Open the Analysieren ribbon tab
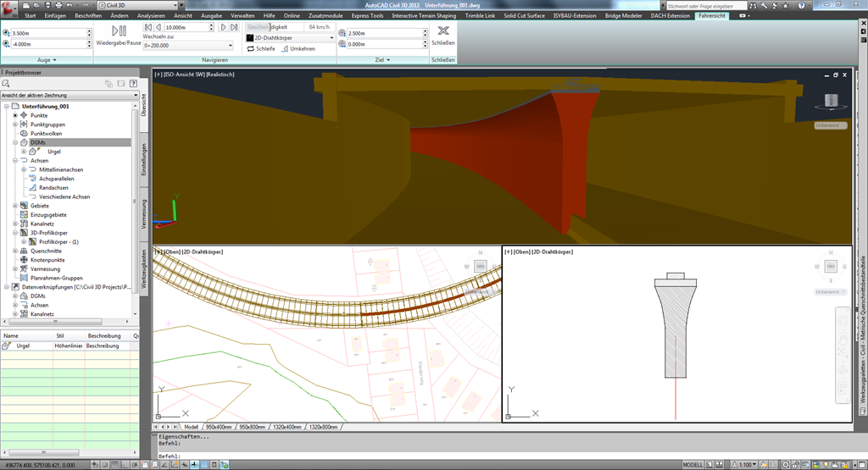Screen dimensions: 868x470 tap(151, 15)
